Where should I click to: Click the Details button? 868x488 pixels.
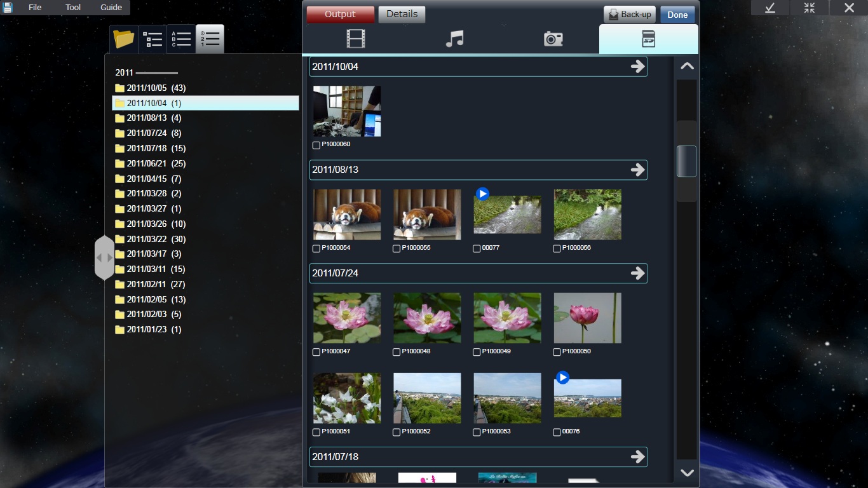(x=402, y=15)
